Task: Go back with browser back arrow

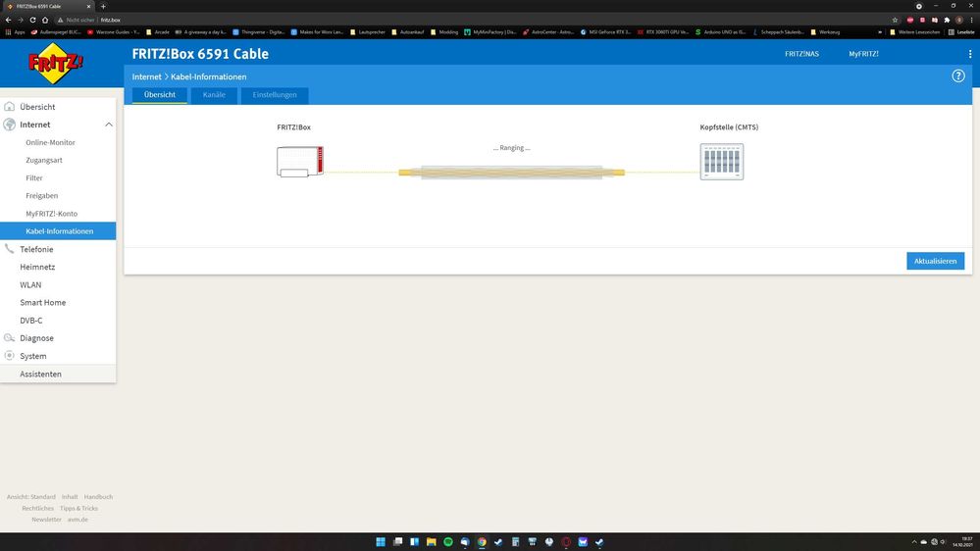Action: 8,20
